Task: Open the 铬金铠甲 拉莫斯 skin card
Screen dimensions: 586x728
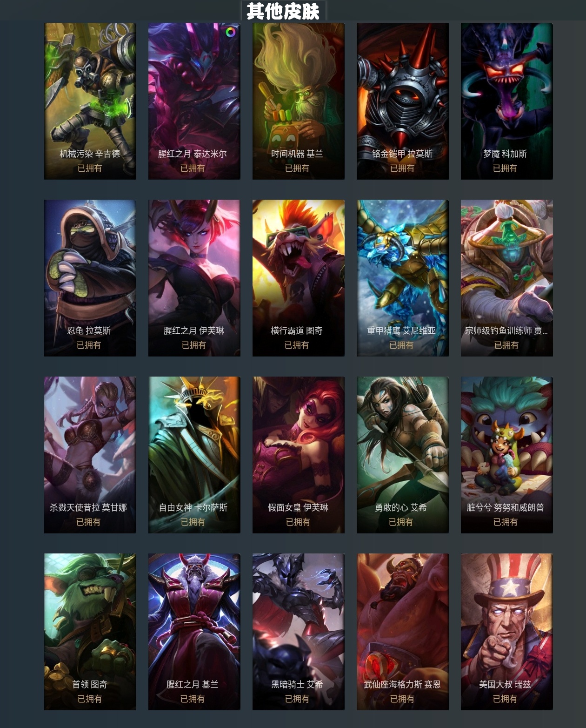Action: (403, 101)
